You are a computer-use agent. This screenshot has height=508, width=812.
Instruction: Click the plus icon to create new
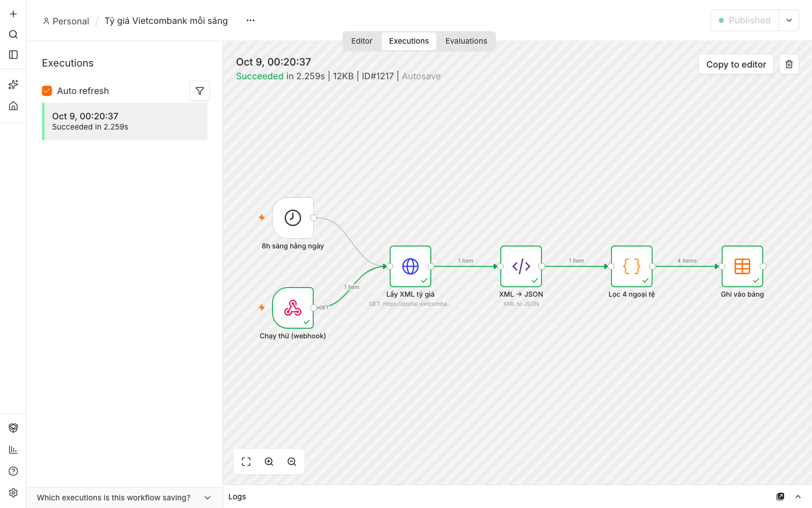(13, 14)
